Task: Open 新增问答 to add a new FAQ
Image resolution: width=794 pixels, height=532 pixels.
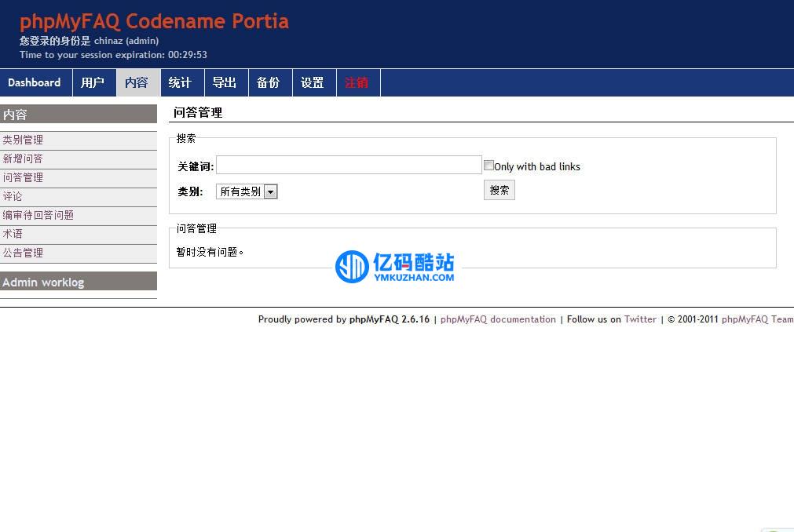Action: tap(23, 159)
